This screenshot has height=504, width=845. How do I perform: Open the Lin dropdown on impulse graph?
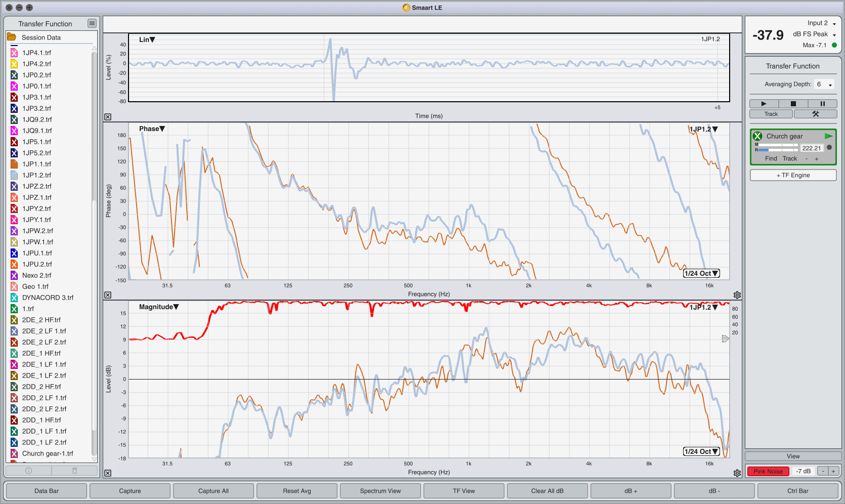pyautogui.click(x=147, y=39)
